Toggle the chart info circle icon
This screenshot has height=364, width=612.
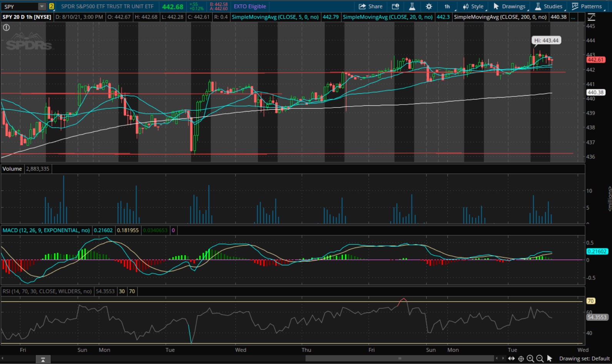click(6, 27)
